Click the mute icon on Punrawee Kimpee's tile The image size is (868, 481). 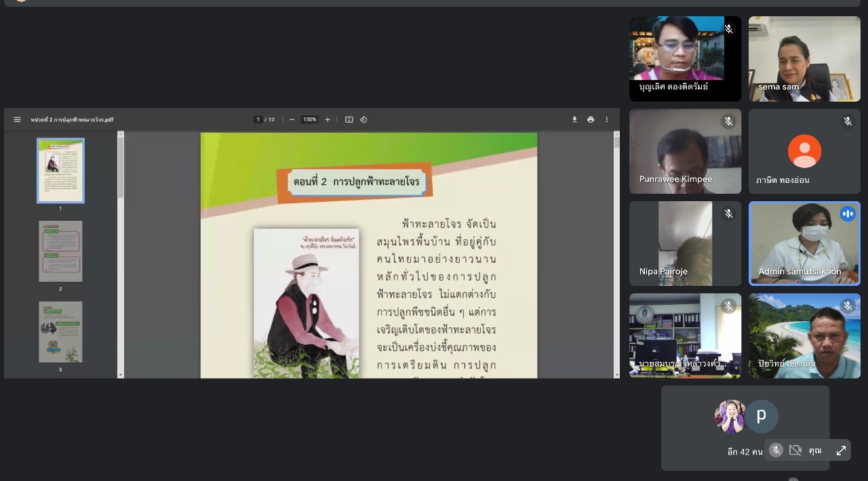[x=728, y=121]
